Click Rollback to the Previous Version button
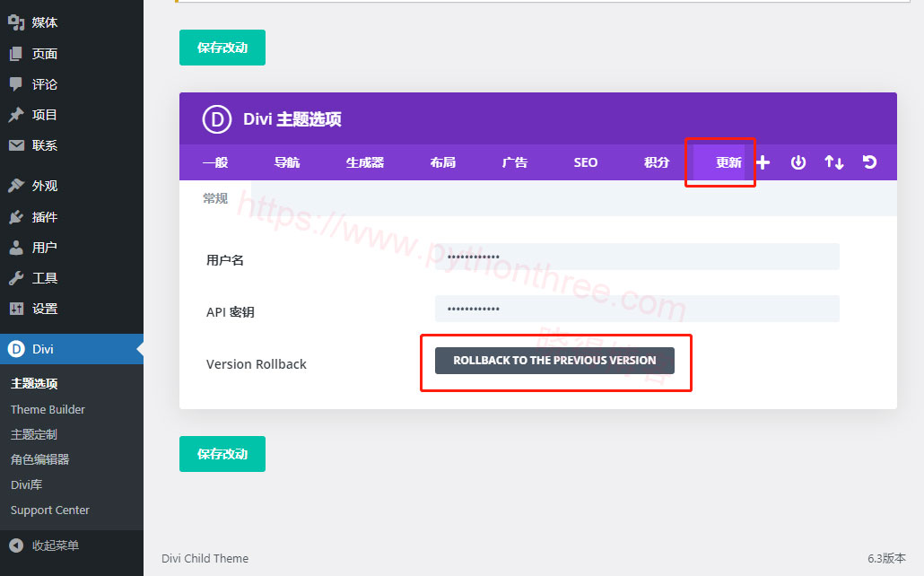Screen dimensions: 924x576 tap(554, 360)
